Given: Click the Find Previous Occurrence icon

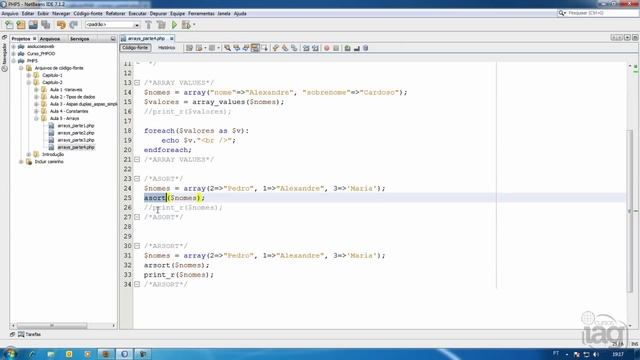Looking at the screenshot, I should tap(237, 48).
